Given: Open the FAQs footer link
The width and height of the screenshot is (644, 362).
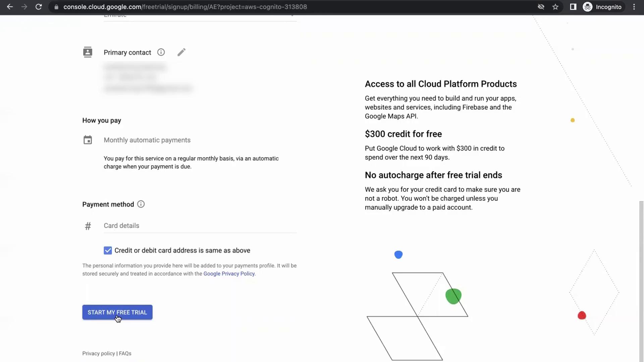Looking at the screenshot, I should click(125, 353).
